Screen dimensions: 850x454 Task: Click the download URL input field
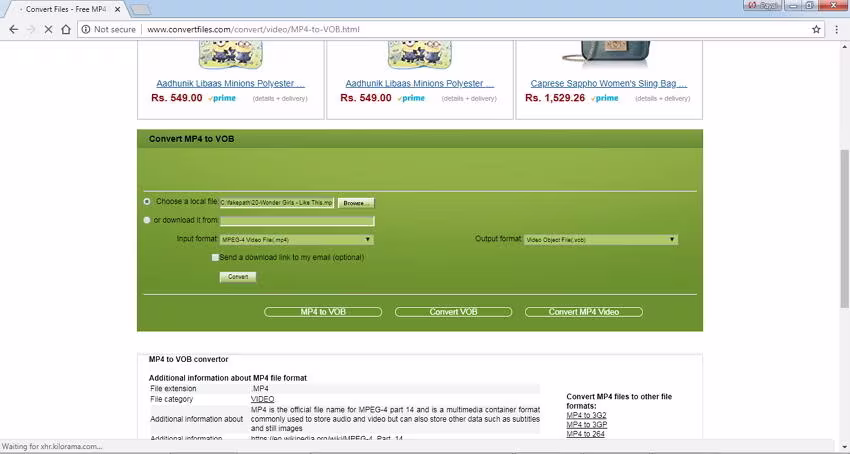297,221
